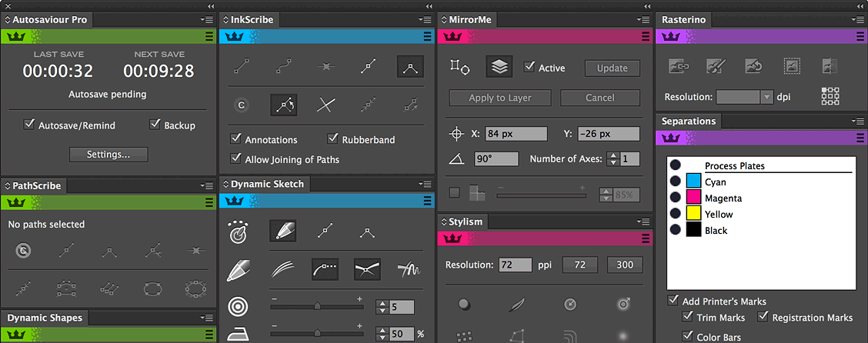This screenshot has height=343, width=868.
Task: Select the dotted-curve option in Dynamic Sketch
Action: [x=325, y=269]
